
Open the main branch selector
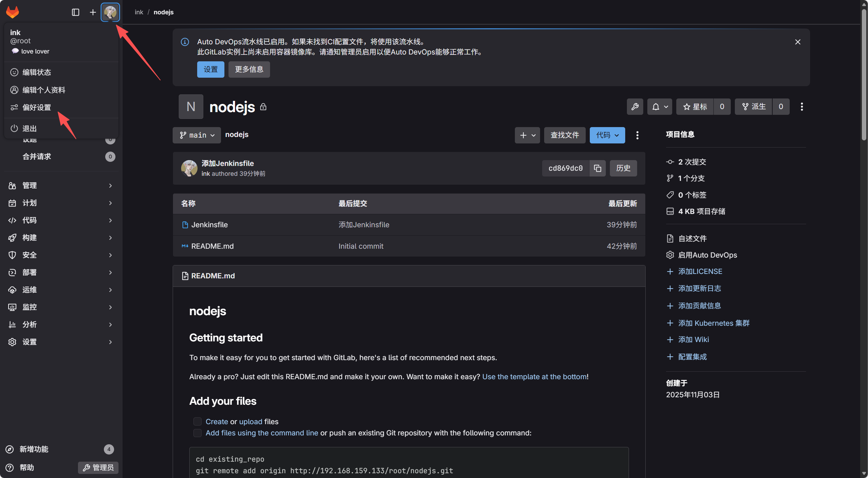point(197,135)
